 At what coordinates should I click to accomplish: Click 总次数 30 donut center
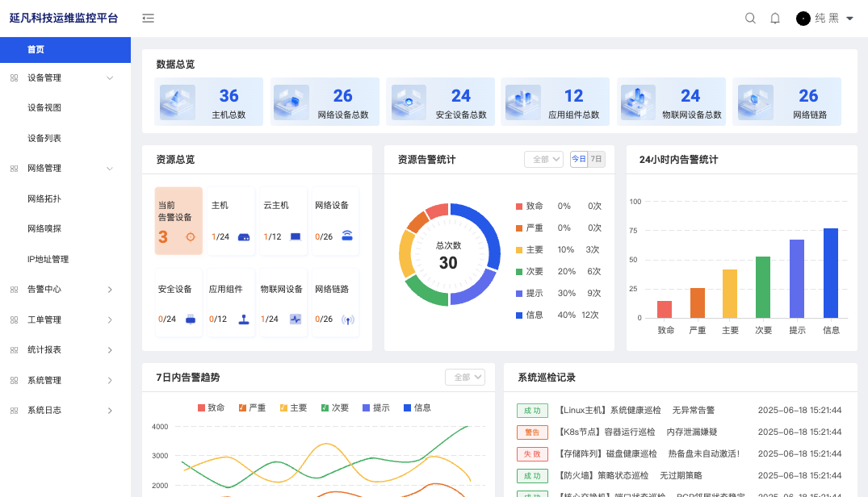[448, 256]
